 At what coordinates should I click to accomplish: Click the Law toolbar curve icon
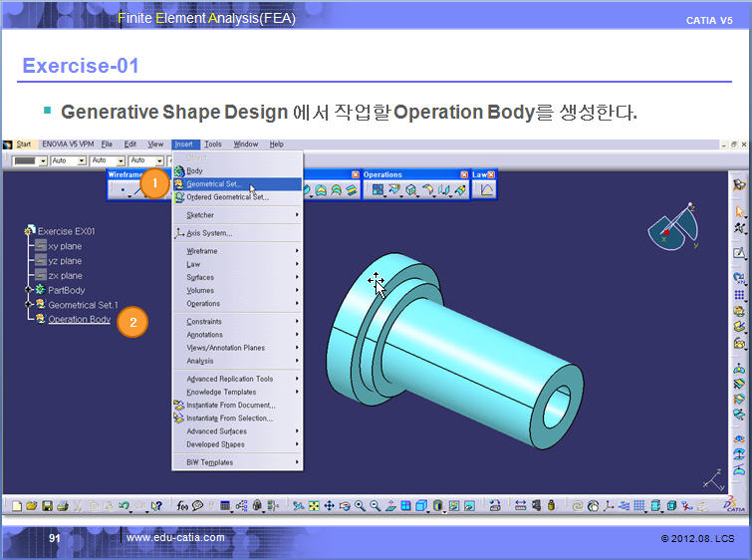point(485,189)
